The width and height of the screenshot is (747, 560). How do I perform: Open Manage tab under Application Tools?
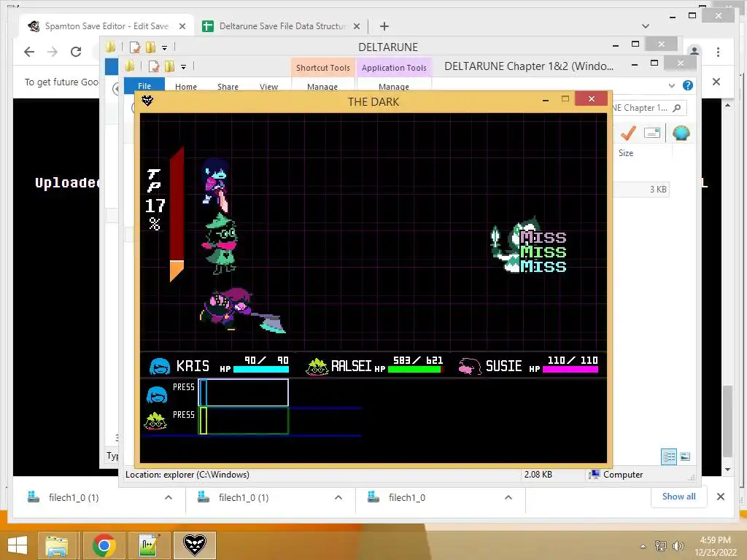pos(393,87)
